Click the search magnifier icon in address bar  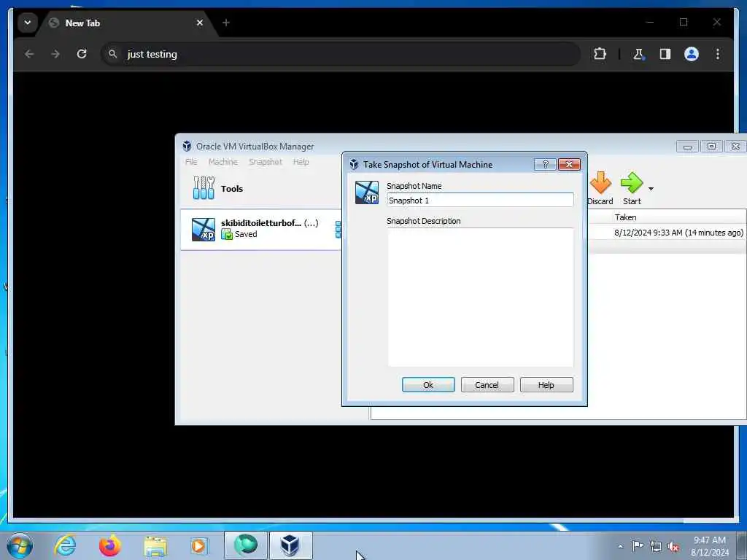[112, 54]
